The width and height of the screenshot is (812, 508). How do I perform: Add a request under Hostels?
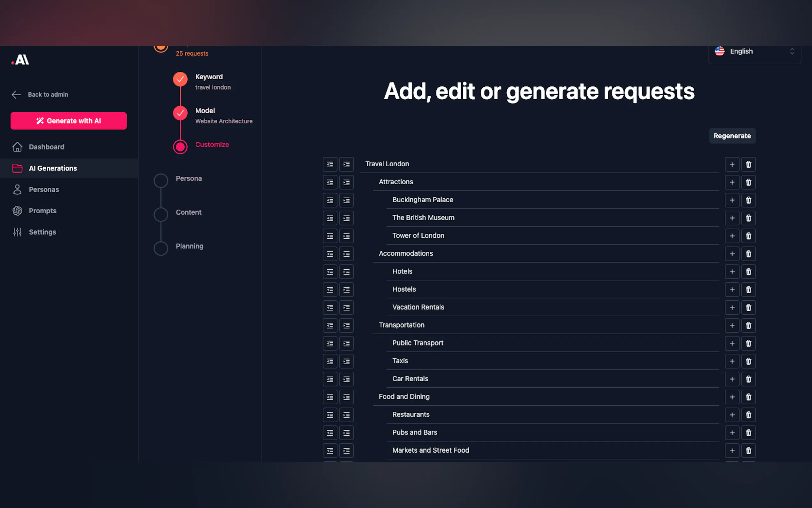[x=732, y=290]
